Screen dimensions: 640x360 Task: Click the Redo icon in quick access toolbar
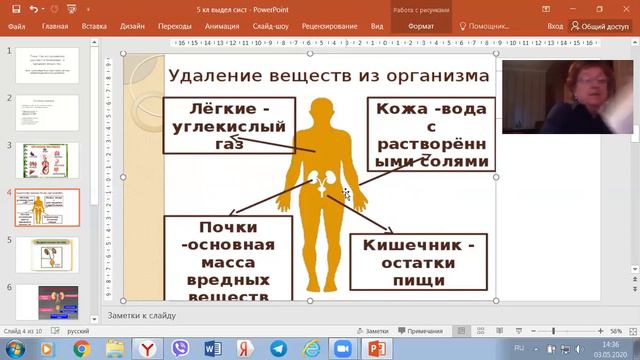click(54, 9)
